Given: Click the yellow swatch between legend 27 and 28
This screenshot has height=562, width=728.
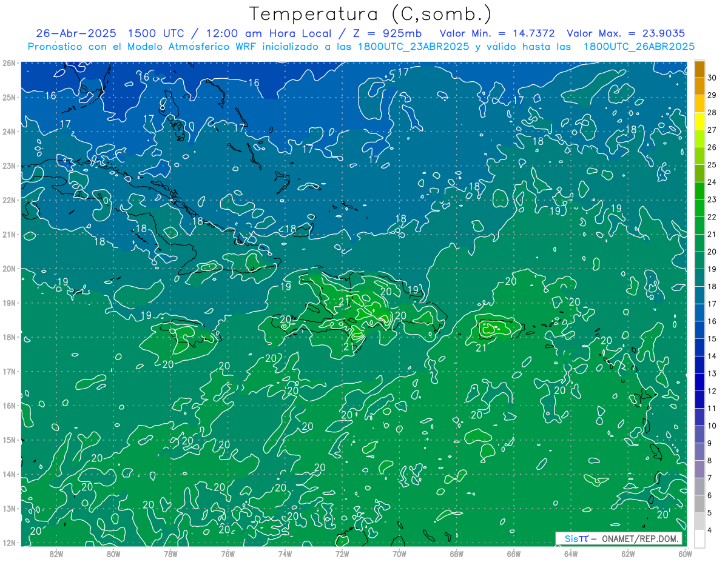Looking at the screenshot, I should [699, 121].
